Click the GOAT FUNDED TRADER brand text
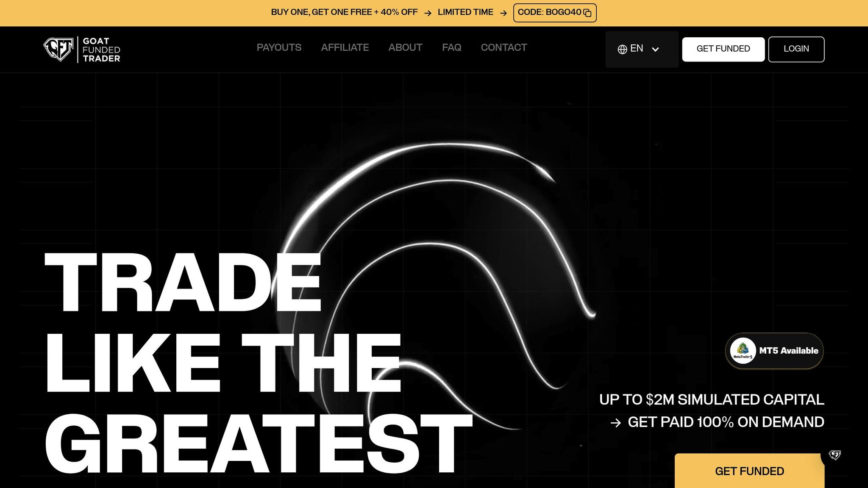 [x=101, y=50]
